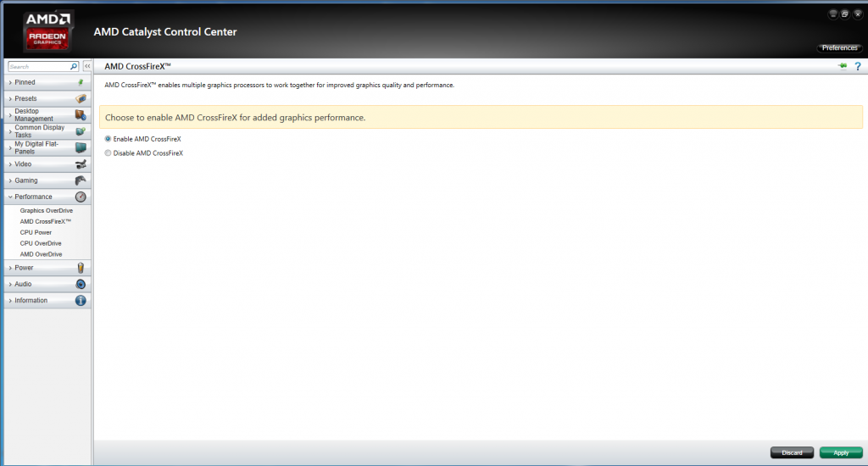Viewport: 868px width, 466px height.
Task: Click the green pin page icon
Action: (x=842, y=66)
